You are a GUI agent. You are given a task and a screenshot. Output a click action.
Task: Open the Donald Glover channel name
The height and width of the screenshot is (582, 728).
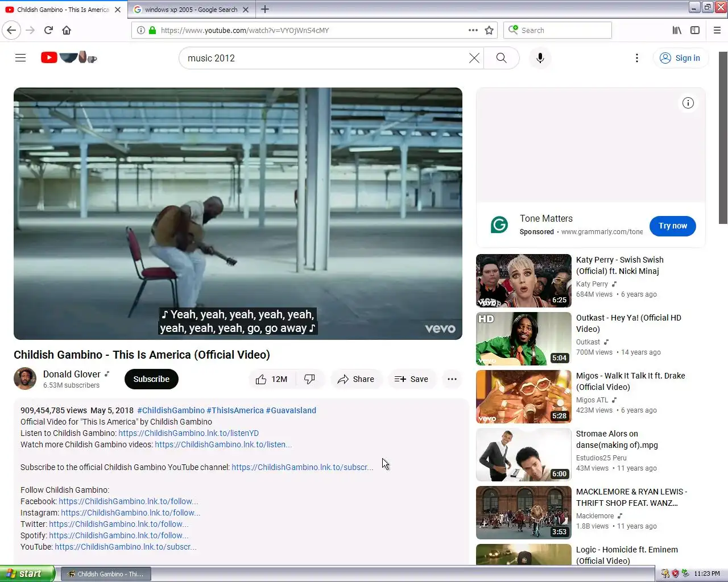[72, 374]
